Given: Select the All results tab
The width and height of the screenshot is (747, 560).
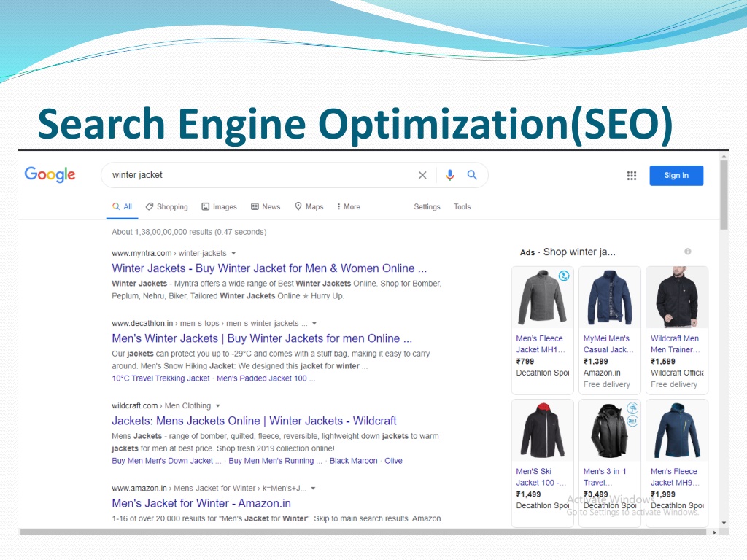Looking at the screenshot, I should tap(123, 206).
